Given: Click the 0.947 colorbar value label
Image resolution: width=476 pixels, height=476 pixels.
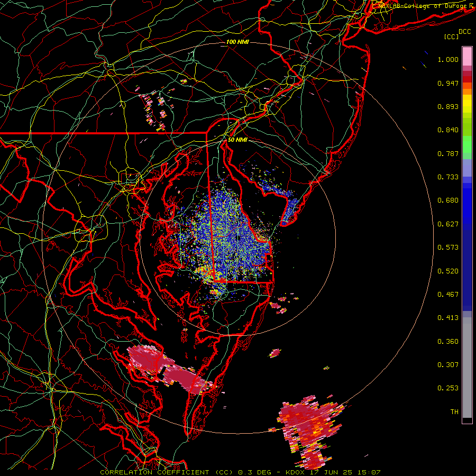Looking at the screenshot, I should point(448,83).
